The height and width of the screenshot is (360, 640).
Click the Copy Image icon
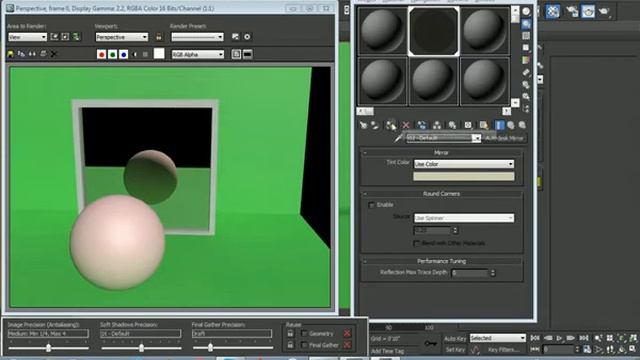(x=21, y=54)
